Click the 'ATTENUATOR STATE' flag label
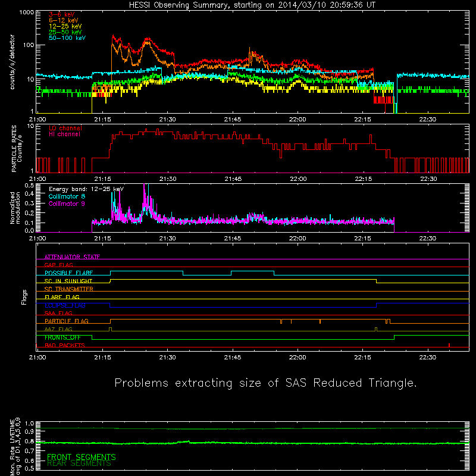 click(x=72, y=257)
